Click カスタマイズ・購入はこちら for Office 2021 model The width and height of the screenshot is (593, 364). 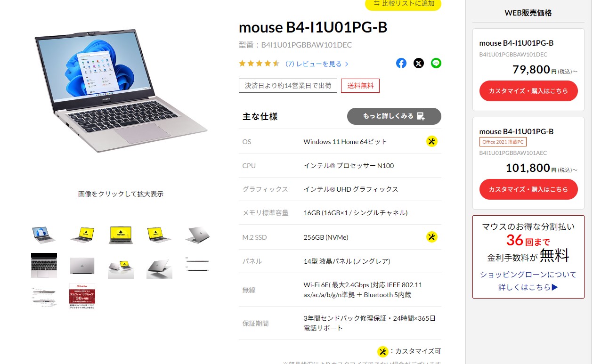pos(528,189)
